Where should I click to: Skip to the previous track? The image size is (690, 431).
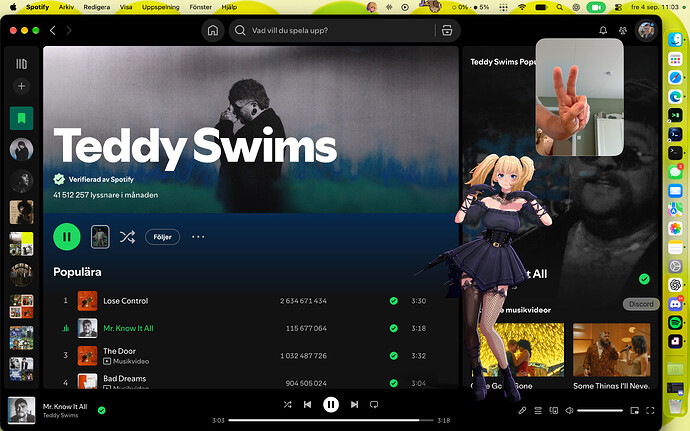tap(307, 404)
